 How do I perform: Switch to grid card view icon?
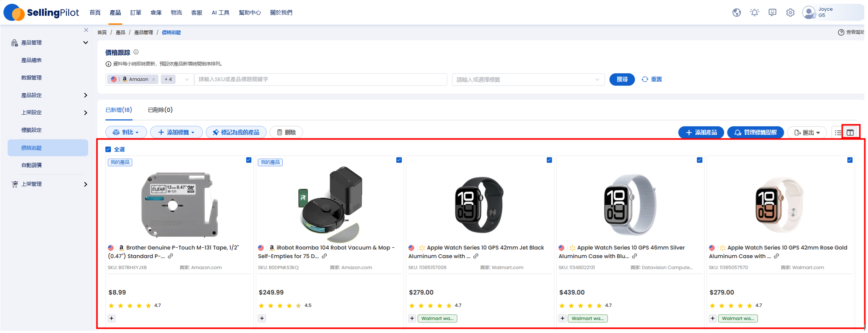point(850,133)
